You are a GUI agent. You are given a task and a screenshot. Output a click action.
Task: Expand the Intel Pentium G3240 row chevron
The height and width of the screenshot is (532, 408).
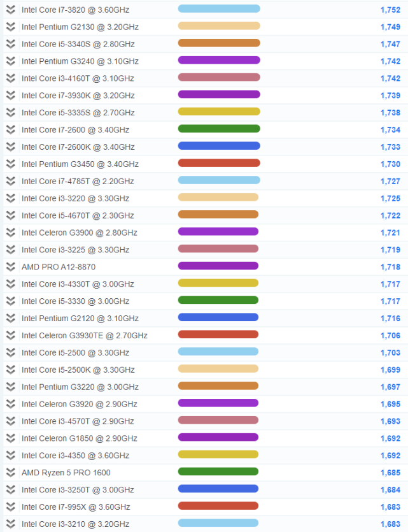point(11,61)
